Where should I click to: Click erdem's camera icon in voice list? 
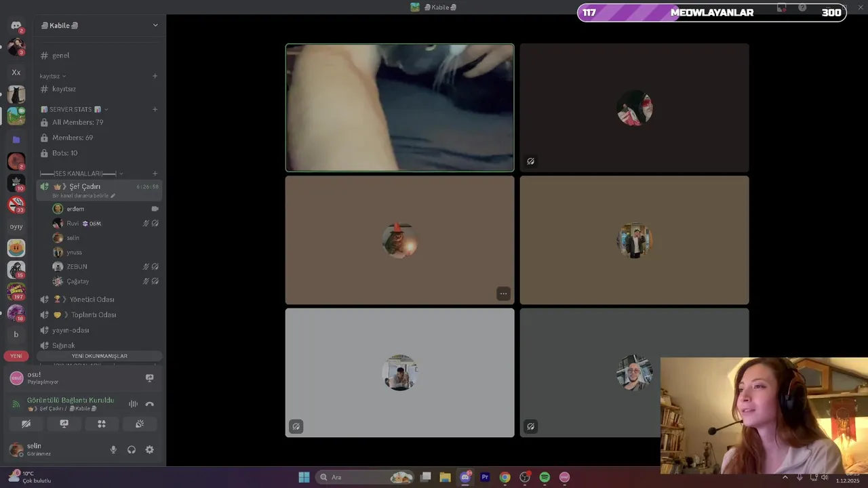155,209
